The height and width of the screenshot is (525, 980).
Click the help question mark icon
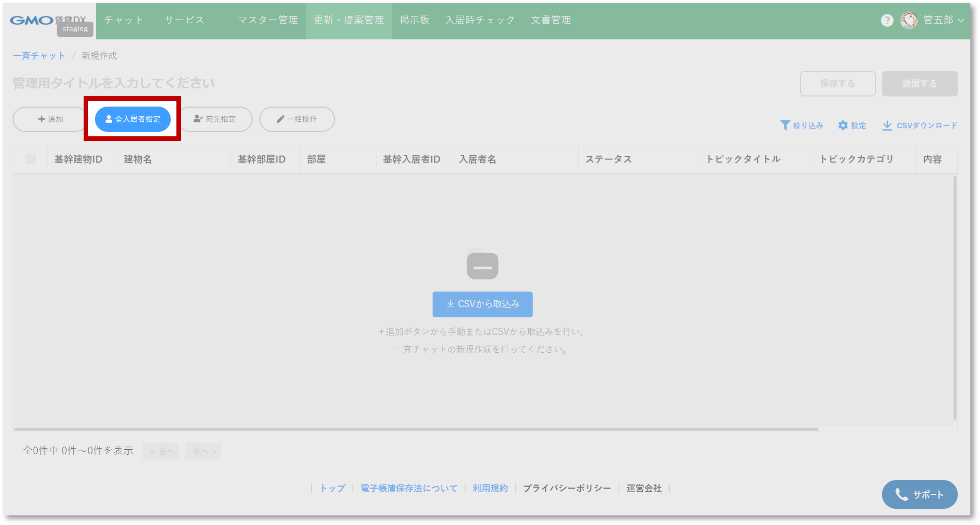(887, 20)
